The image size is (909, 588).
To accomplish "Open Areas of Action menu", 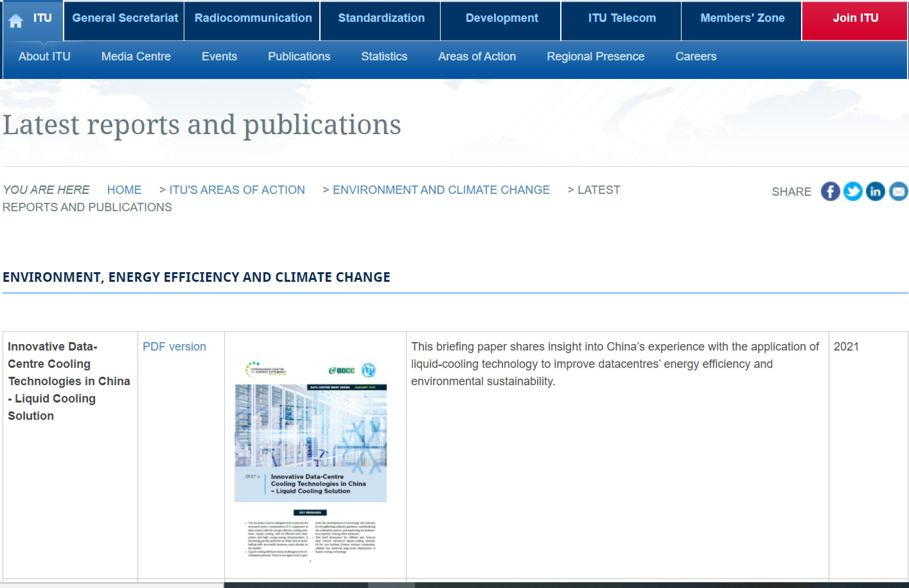I will (477, 56).
